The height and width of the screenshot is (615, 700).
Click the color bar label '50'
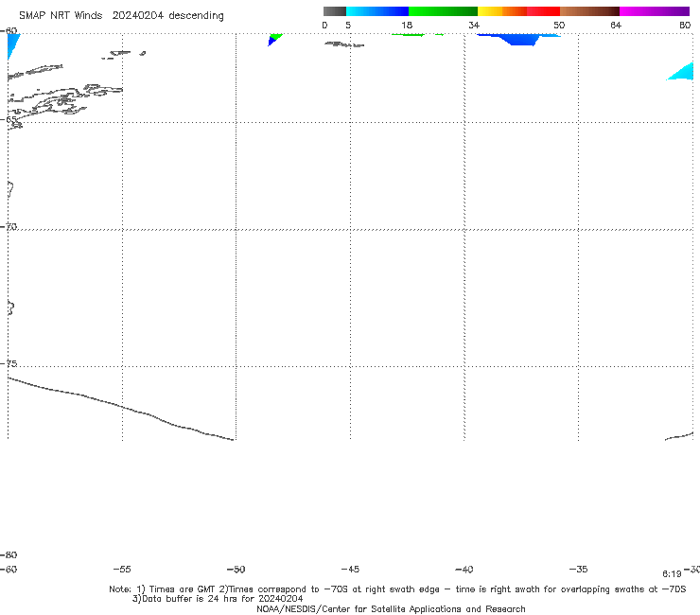559,25
